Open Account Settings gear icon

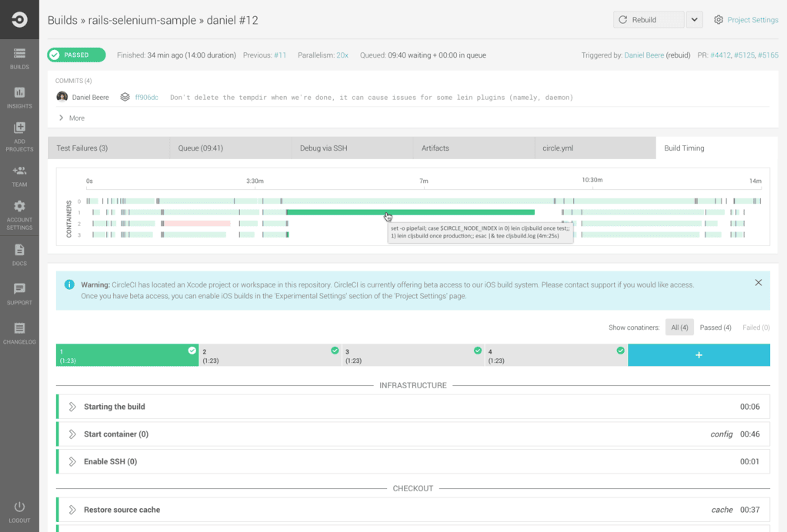[19, 214]
